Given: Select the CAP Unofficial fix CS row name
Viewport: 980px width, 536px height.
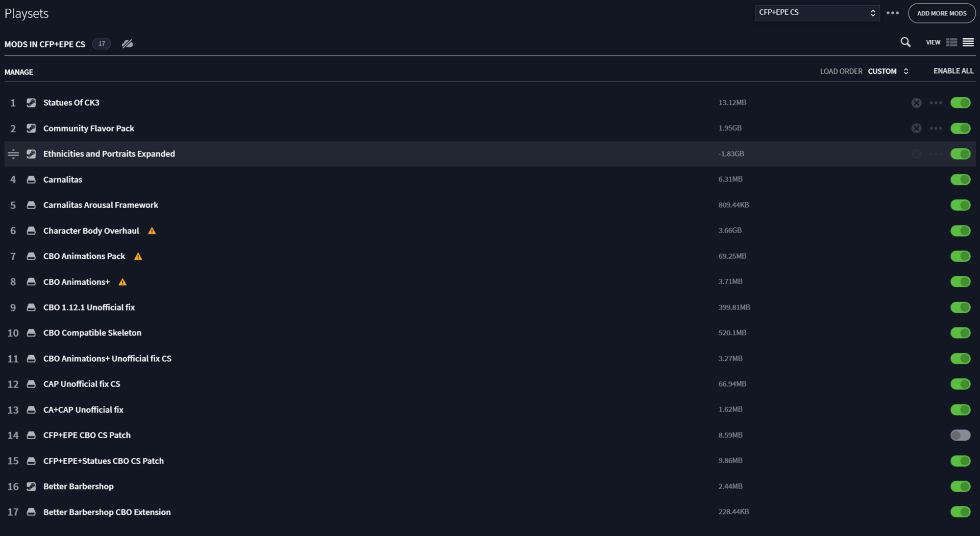Looking at the screenshot, I should click(x=82, y=384).
